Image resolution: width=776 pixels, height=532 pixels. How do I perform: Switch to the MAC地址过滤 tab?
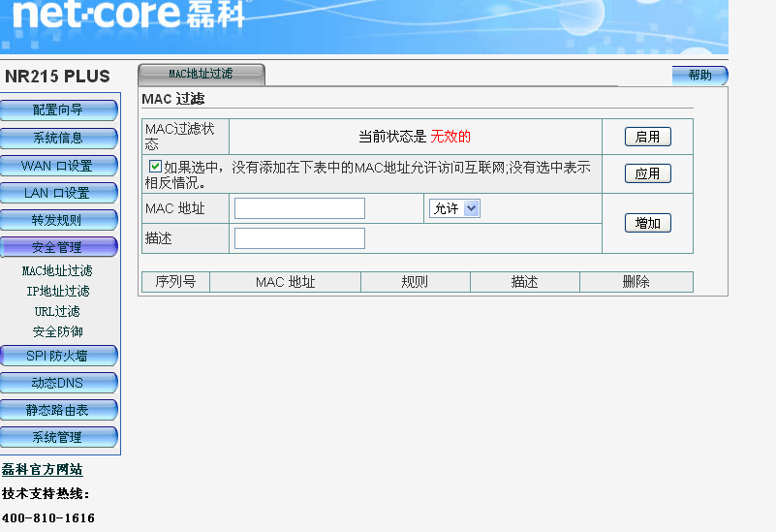[x=201, y=74]
